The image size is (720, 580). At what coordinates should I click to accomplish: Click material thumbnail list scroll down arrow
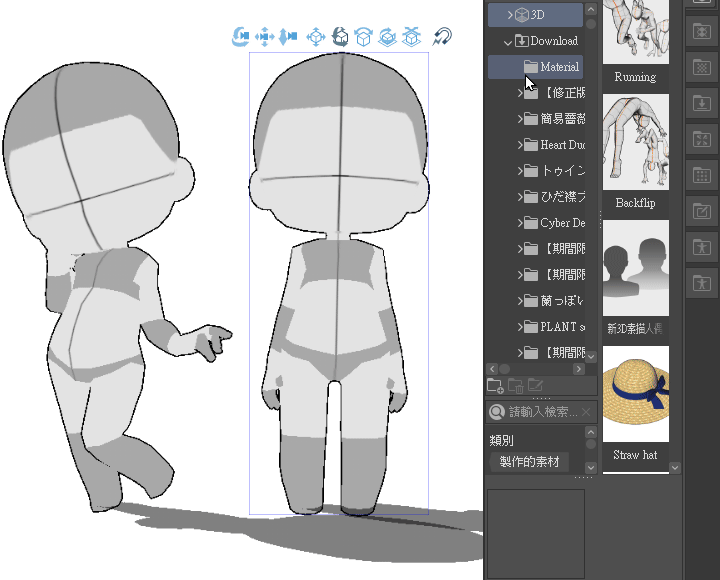tap(675, 468)
